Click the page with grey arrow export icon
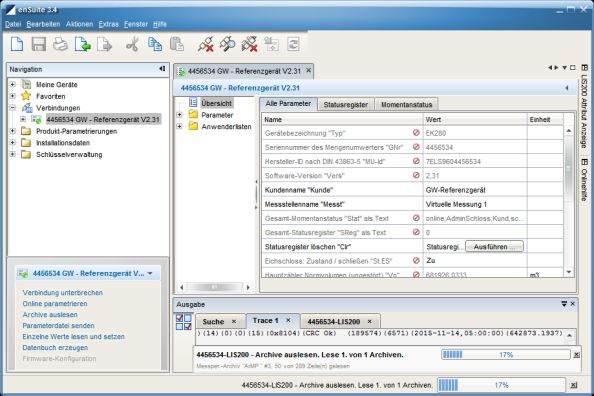 [x=104, y=44]
